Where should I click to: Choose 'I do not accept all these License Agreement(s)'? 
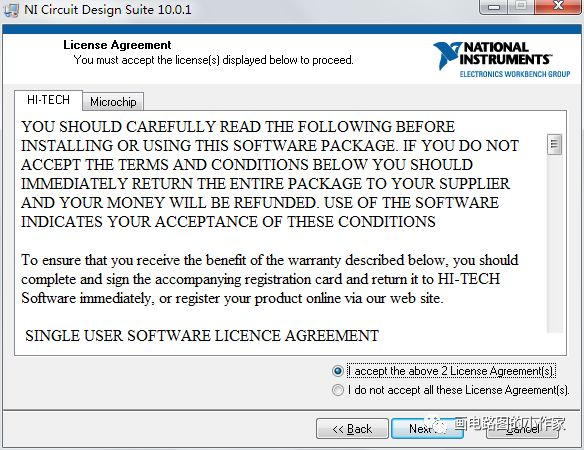(x=450, y=390)
